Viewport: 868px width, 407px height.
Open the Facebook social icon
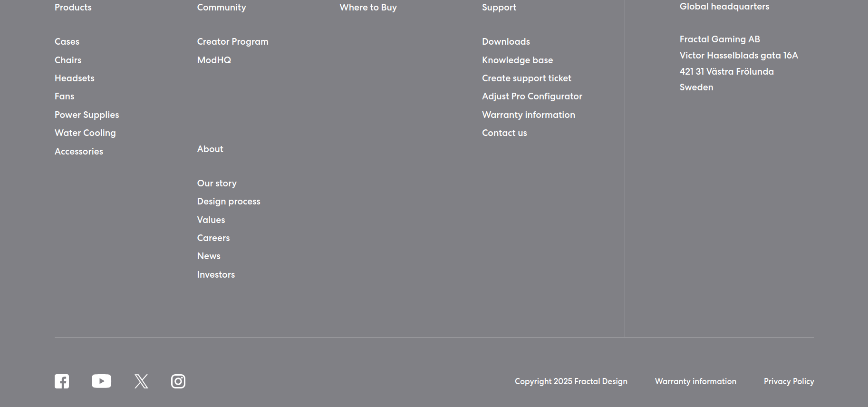[62, 381]
